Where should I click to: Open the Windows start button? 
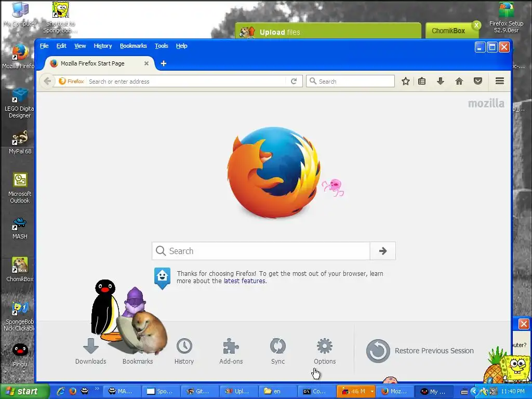24,391
